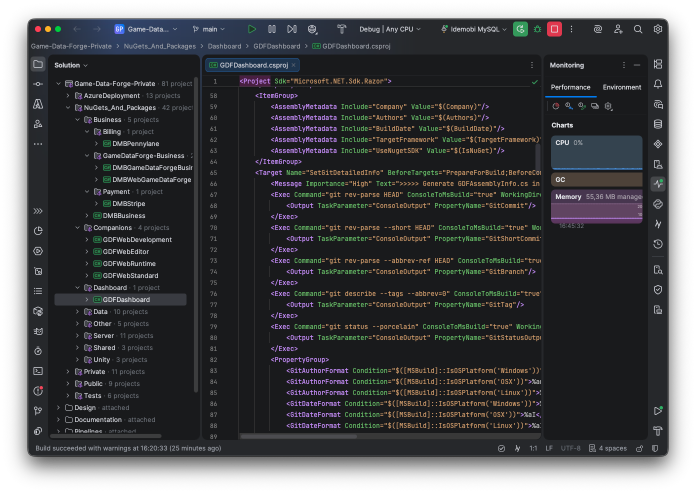
Task: Click the local History clock icon in right bar
Action: [x=658, y=244]
